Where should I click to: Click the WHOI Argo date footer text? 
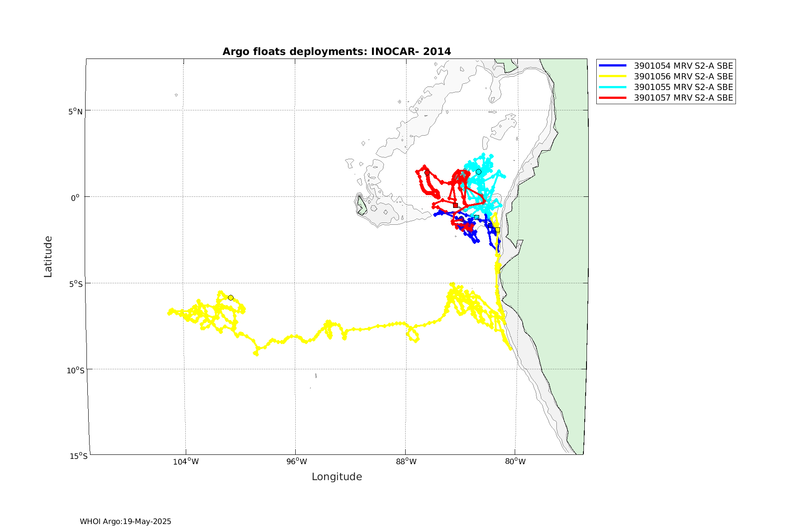[125, 521]
